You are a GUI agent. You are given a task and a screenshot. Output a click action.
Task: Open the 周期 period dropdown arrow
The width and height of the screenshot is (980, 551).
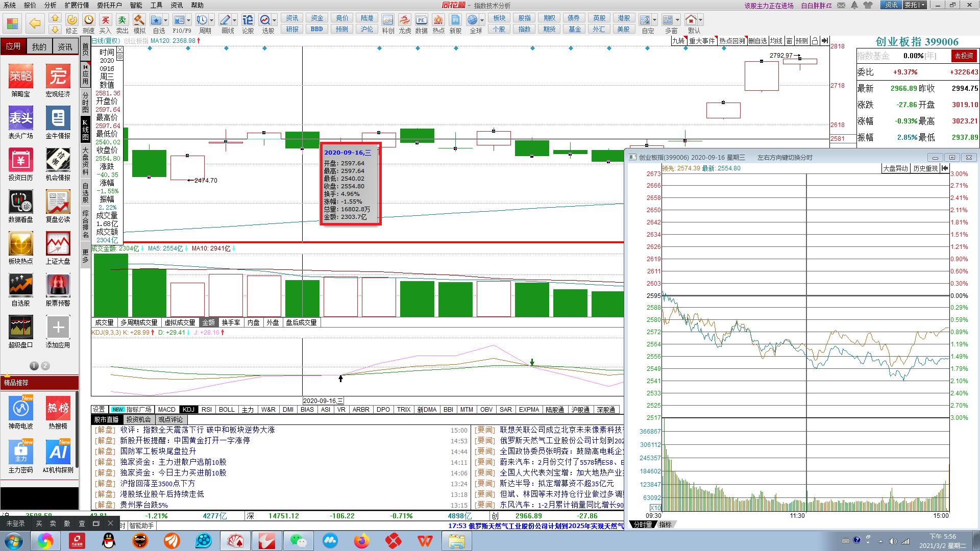click(212, 20)
